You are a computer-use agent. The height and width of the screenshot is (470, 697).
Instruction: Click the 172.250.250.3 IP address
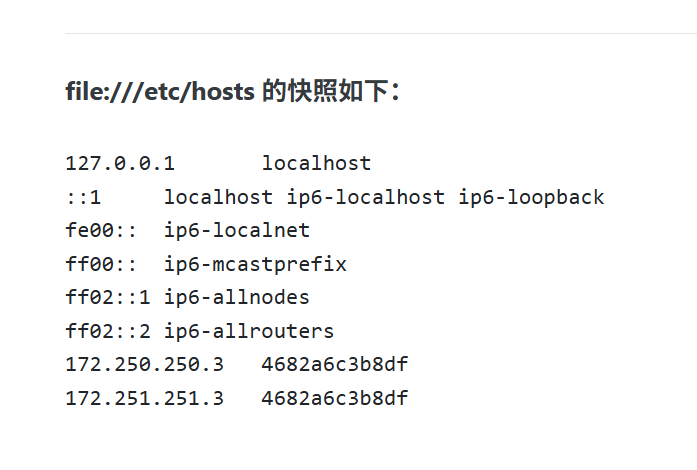(144, 364)
